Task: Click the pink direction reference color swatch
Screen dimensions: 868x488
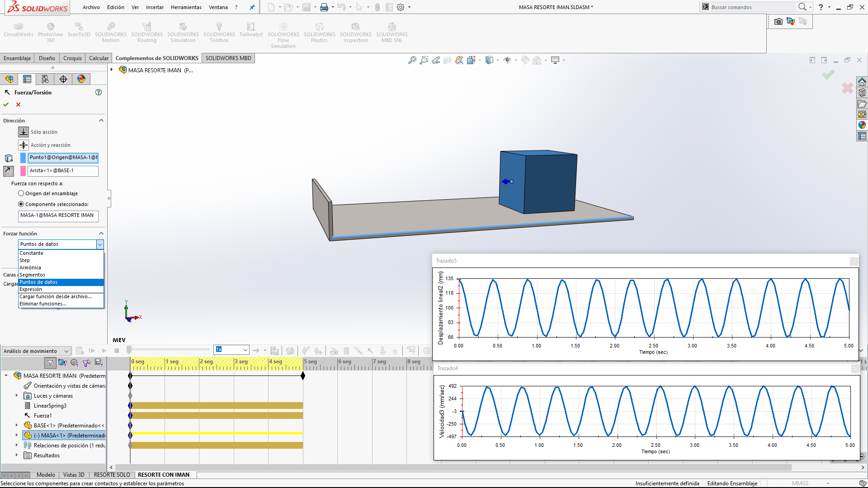Action: [23, 171]
